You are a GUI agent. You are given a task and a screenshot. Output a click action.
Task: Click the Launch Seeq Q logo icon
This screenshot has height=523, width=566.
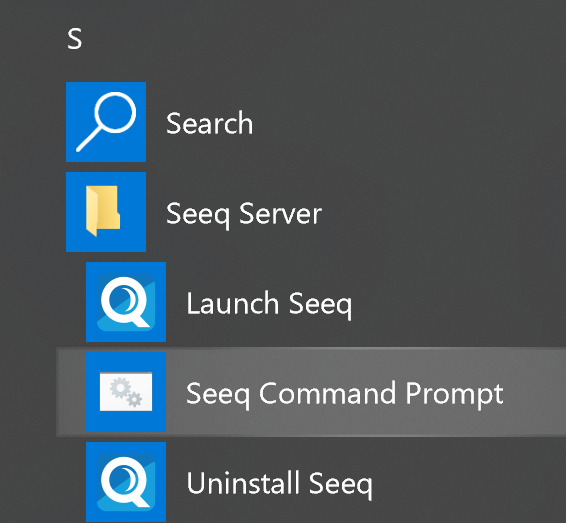tap(126, 302)
